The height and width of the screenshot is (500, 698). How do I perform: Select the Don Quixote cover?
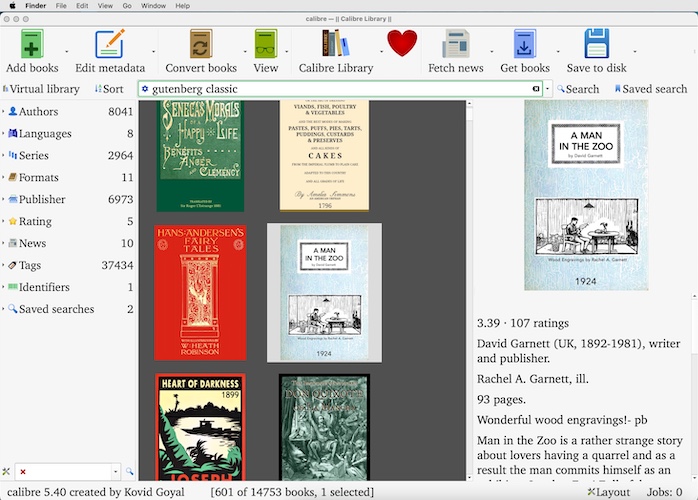324,427
